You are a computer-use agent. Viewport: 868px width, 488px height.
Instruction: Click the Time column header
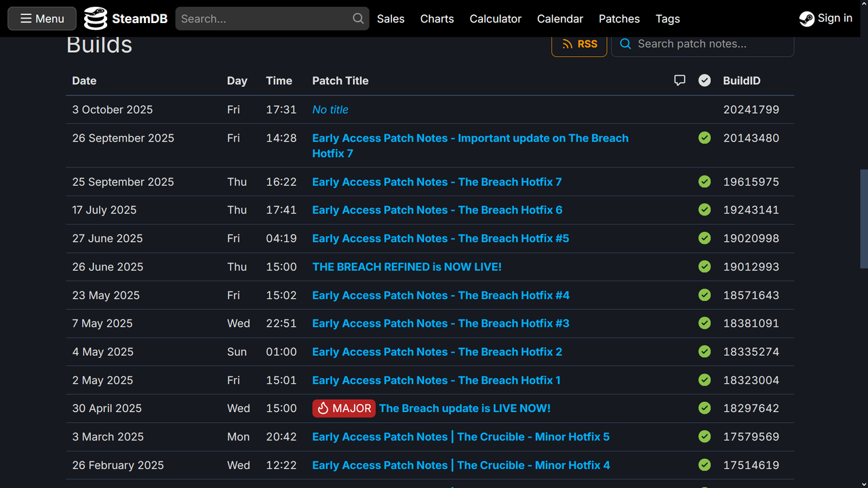click(x=279, y=81)
